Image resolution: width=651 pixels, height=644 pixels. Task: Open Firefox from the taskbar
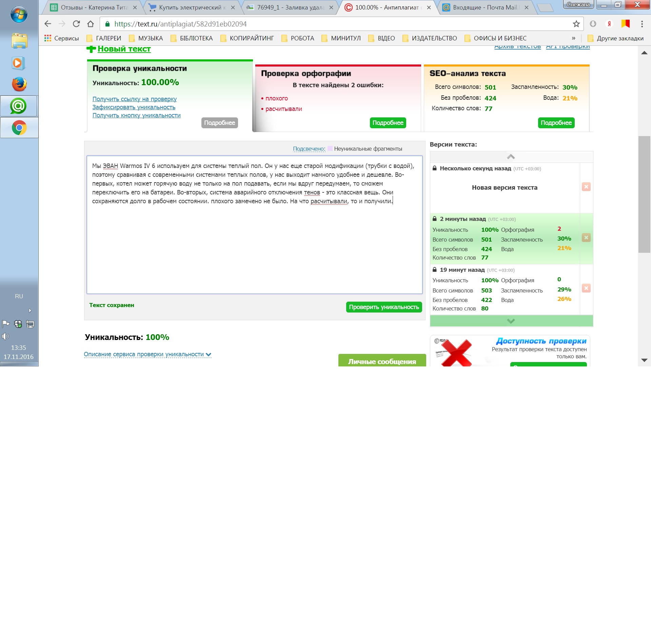click(19, 84)
